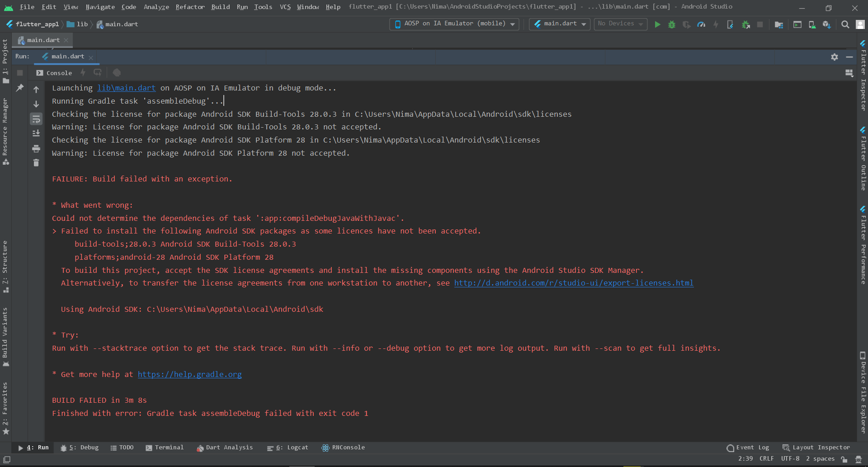Open the File menu
Image resolution: width=868 pixels, height=467 pixels.
27,7
